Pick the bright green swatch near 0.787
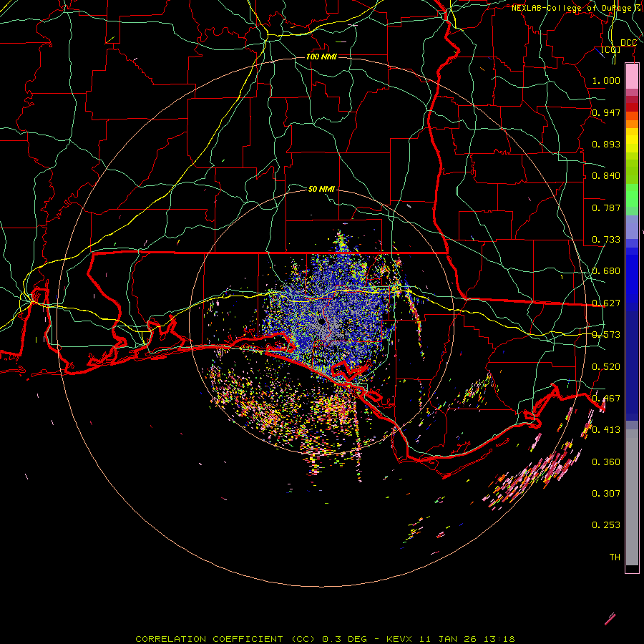The height and width of the screenshot is (644, 644). [632, 195]
